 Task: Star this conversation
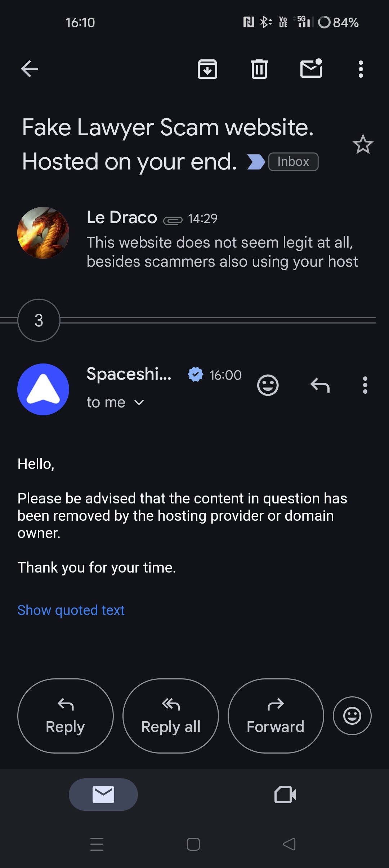(x=363, y=145)
